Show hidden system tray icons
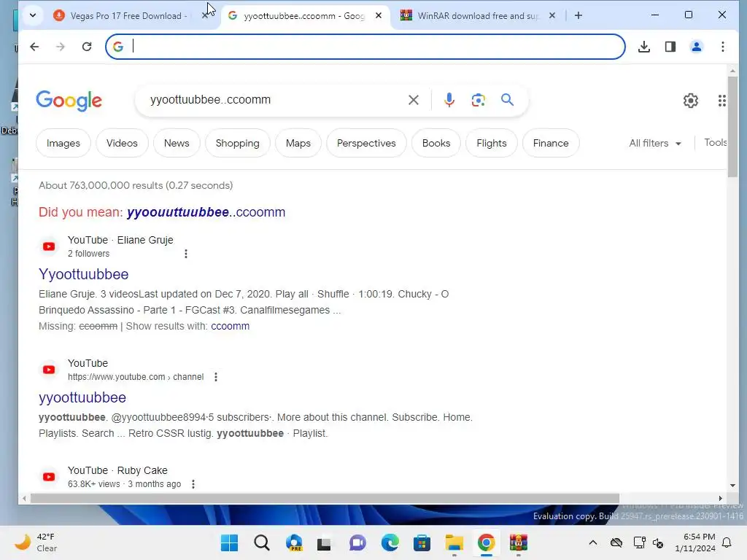This screenshot has height=560, width=747. point(593,542)
